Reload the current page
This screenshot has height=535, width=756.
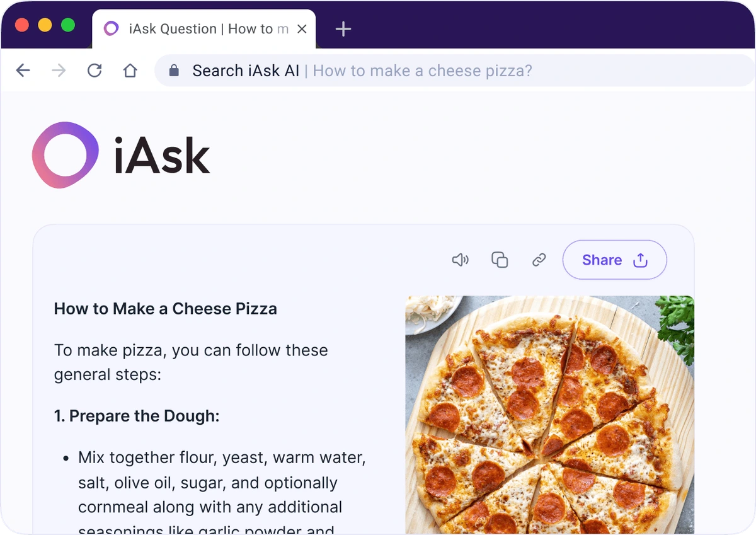(x=94, y=71)
